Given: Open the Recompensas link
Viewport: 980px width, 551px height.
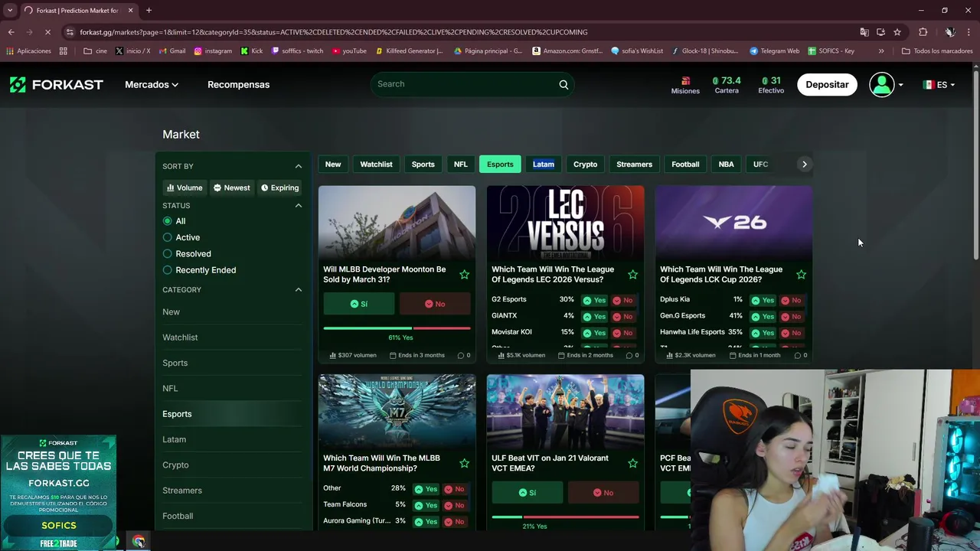Looking at the screenshot, I should [238, 84].
